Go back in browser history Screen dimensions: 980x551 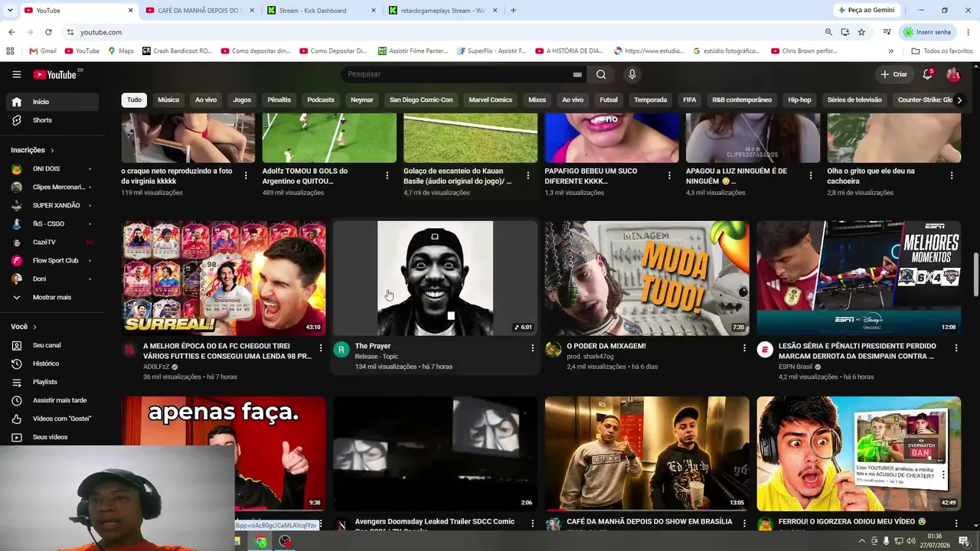[11, 32]
